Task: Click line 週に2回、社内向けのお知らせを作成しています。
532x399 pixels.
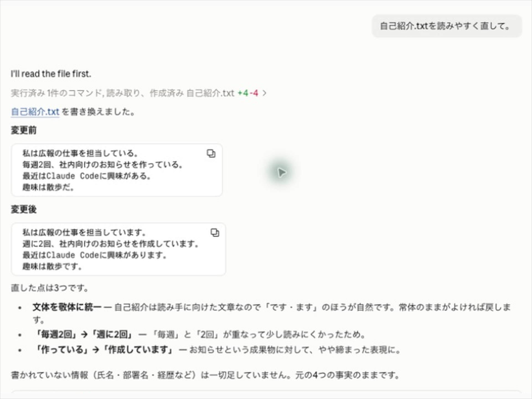Action: (x=111, y=244)
